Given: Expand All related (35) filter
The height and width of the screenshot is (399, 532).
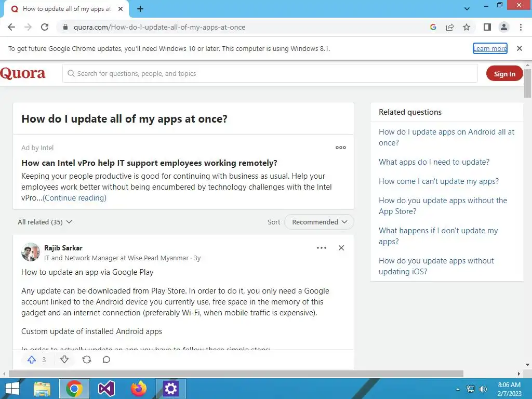Looking at the screenshot, I should tap(45, 222).
